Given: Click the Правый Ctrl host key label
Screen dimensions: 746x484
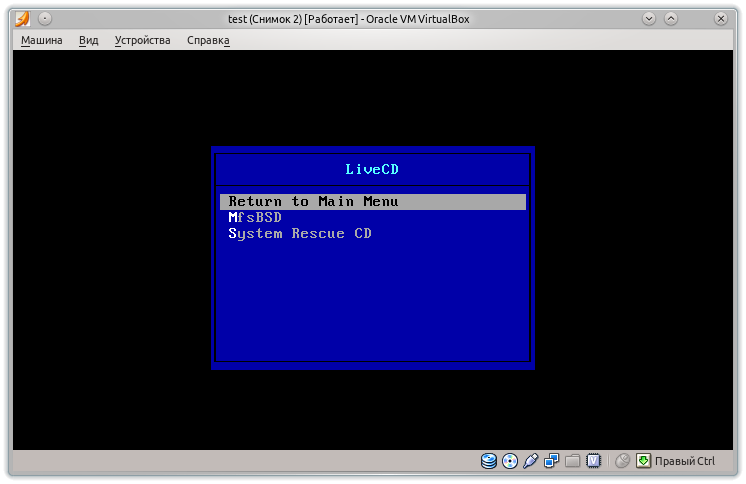Looking at the screenshot, I should point(685,461).
